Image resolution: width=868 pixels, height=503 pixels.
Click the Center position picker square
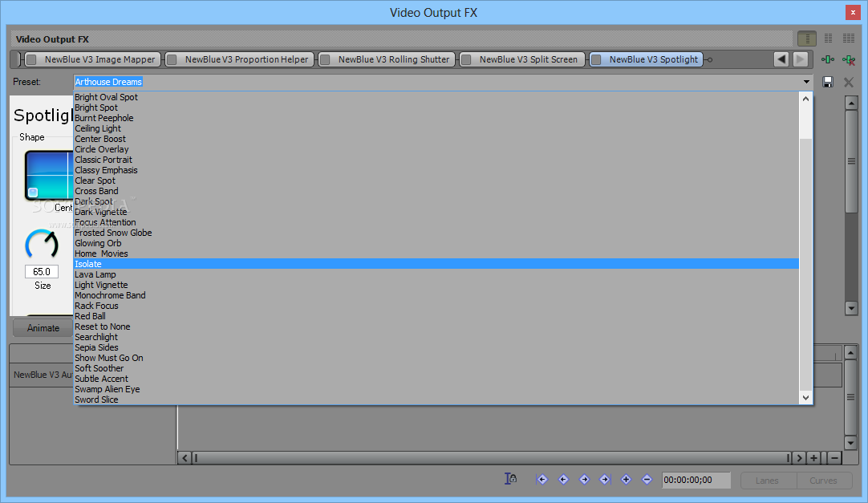click(49, 176)
